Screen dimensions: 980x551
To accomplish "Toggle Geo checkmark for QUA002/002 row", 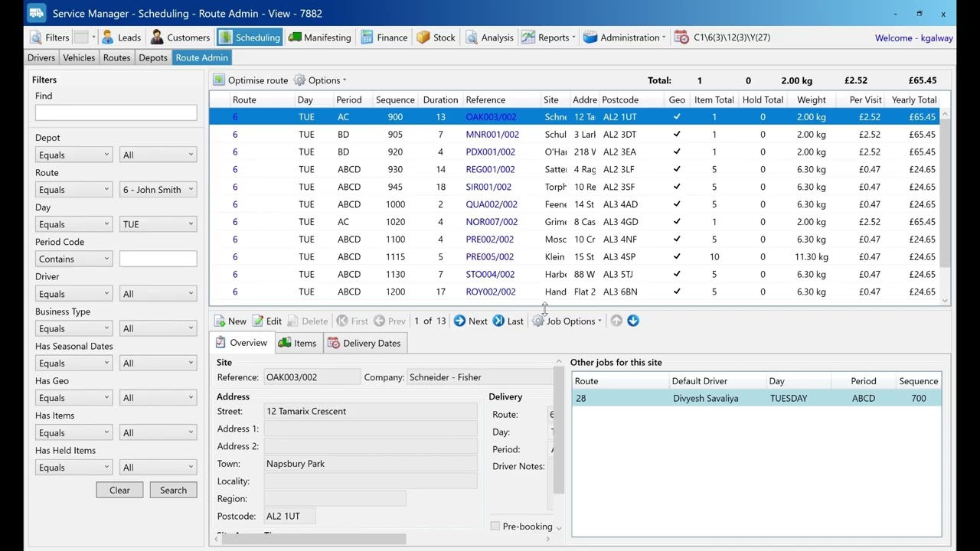I will click(677, 205).
